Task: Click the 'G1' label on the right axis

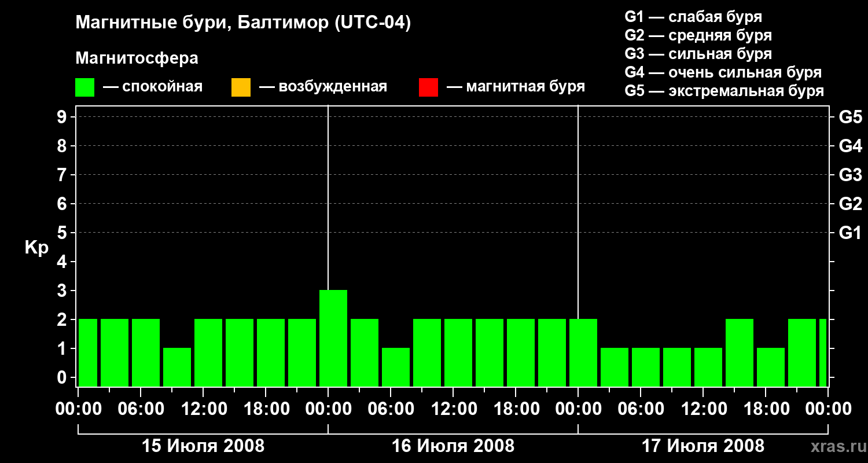Action: tap(850, 233)
